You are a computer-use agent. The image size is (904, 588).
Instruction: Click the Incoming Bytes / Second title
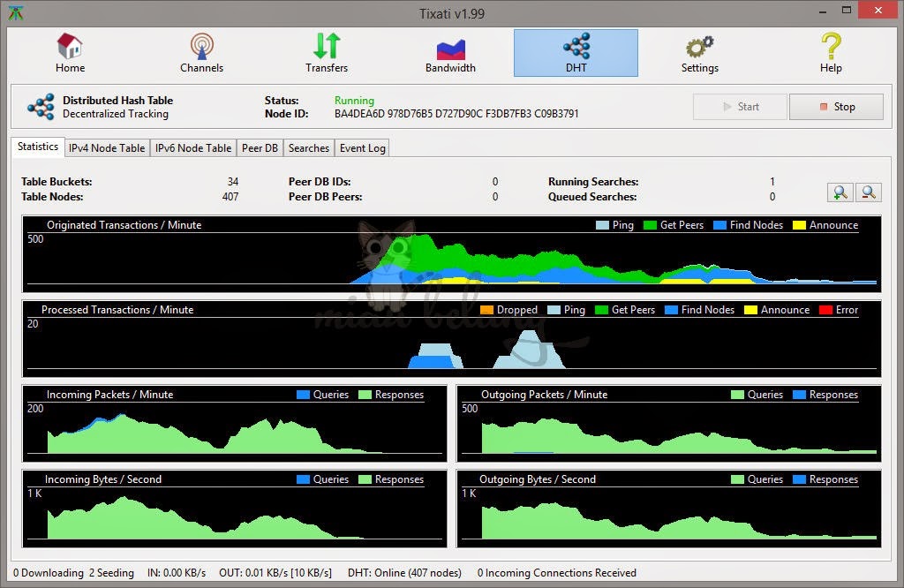tap(103, 479)
